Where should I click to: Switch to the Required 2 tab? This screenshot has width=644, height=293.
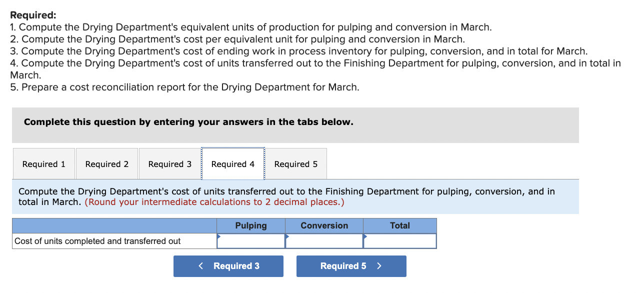tap(106, 163)
